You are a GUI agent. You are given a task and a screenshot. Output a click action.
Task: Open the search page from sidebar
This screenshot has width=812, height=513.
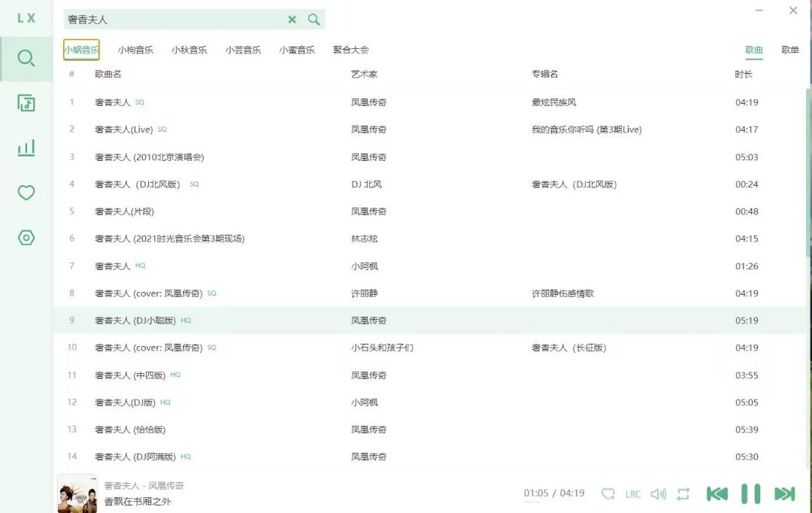[26, 59]
